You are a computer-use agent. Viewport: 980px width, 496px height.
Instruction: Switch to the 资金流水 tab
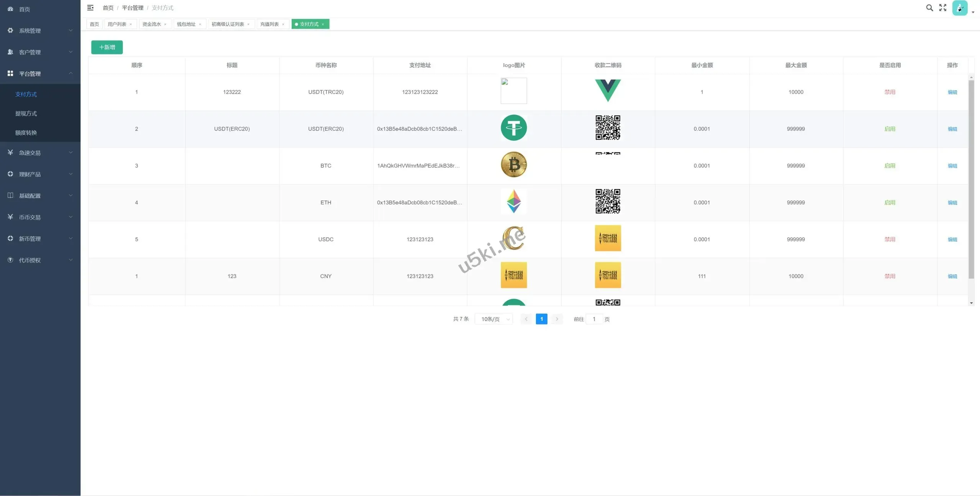(152, 24)
